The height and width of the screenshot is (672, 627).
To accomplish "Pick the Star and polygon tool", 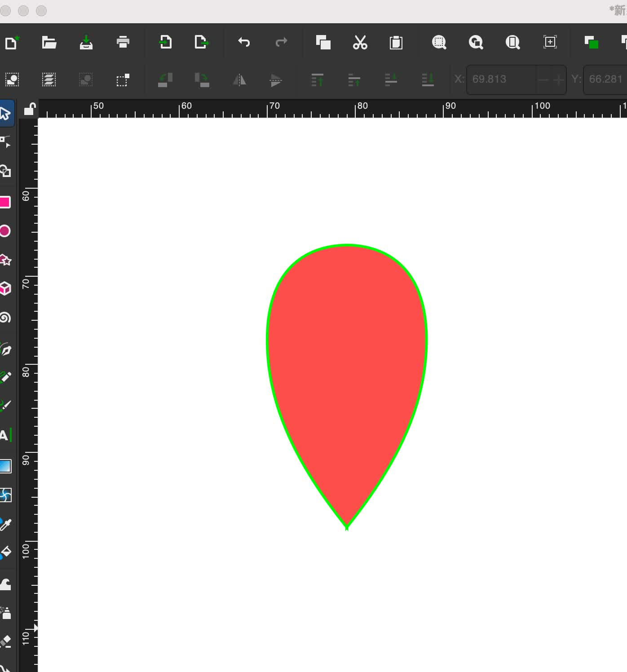I will pyautogui.click(x=5, y=260).
